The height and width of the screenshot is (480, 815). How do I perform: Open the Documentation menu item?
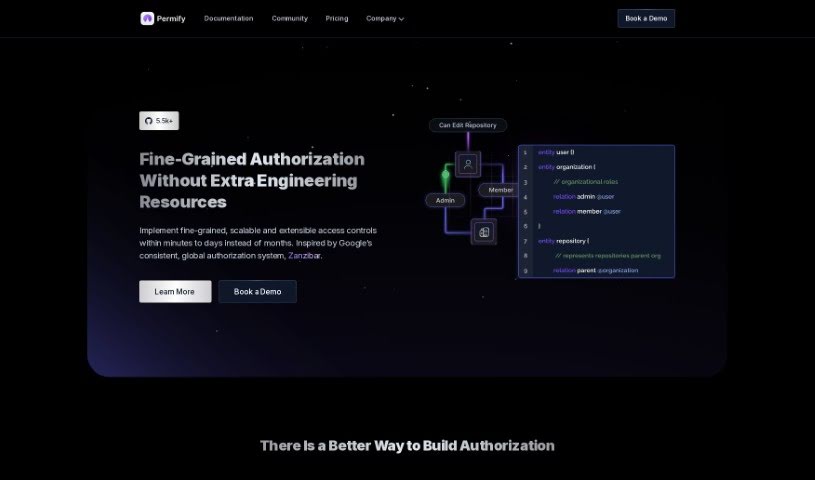tap(229, 18)
